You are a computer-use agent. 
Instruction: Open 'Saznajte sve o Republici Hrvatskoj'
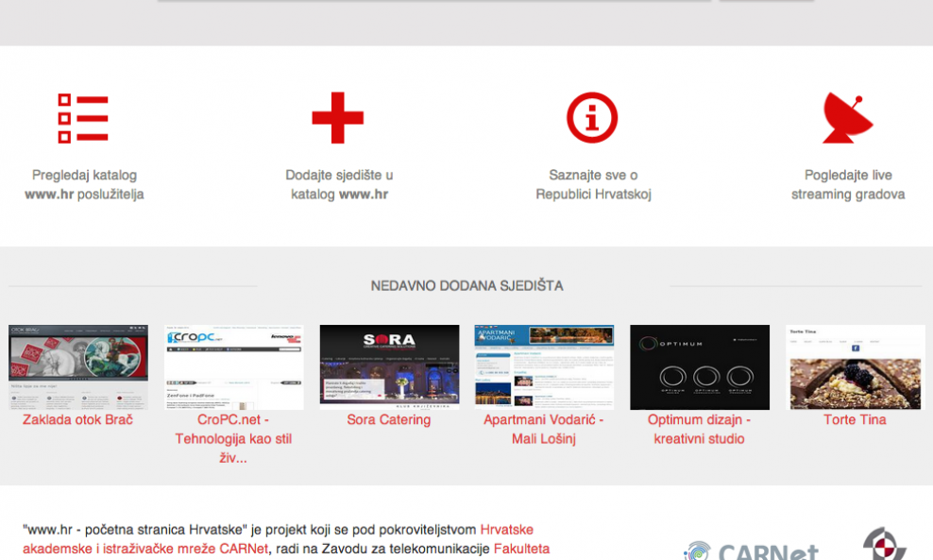click(593, 184)
